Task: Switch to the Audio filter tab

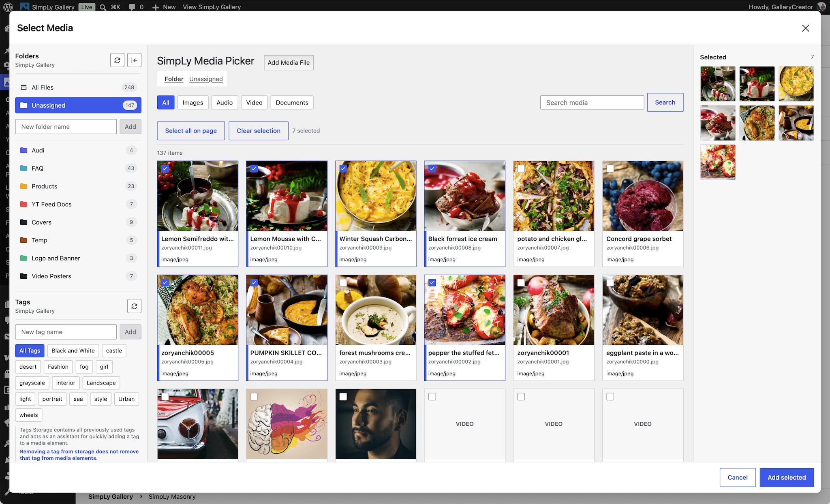Action: click(x=225, y=103)
